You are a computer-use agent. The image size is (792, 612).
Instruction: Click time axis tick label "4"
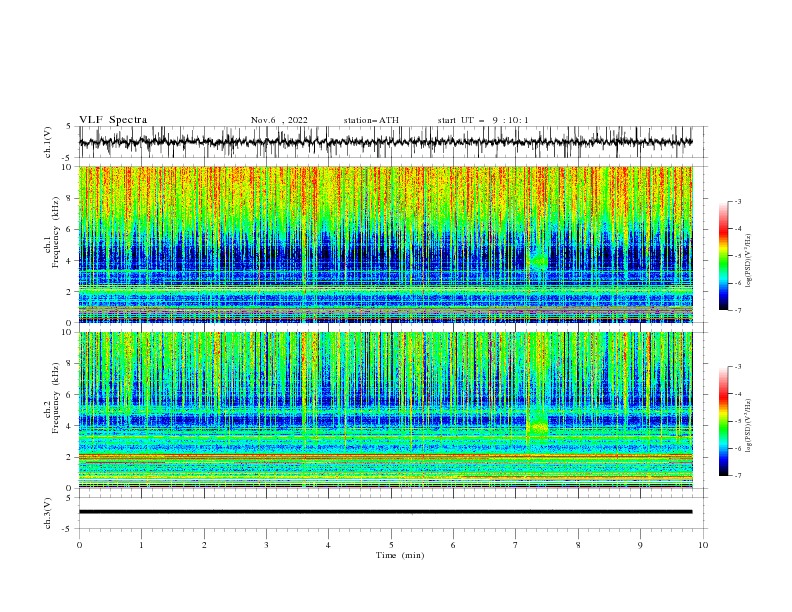point(328,545)
